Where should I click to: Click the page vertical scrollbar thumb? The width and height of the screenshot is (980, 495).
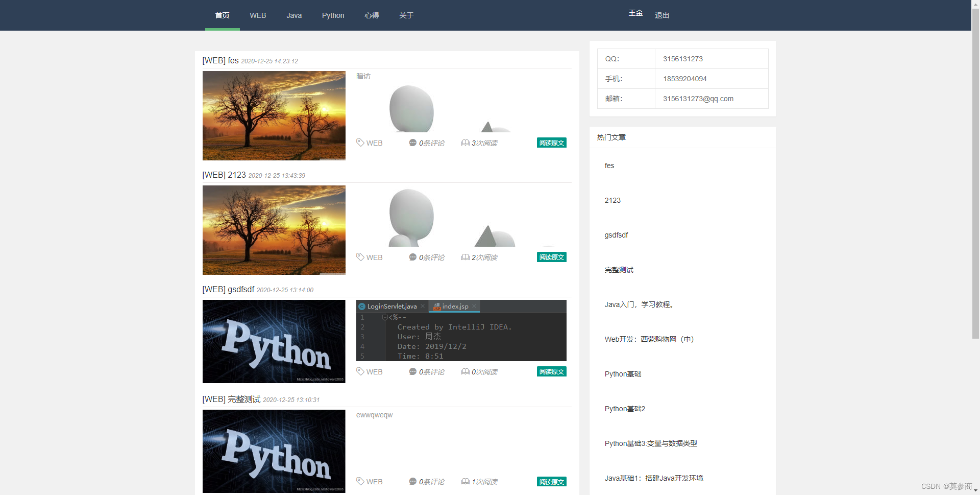click(x=975, y=173)
